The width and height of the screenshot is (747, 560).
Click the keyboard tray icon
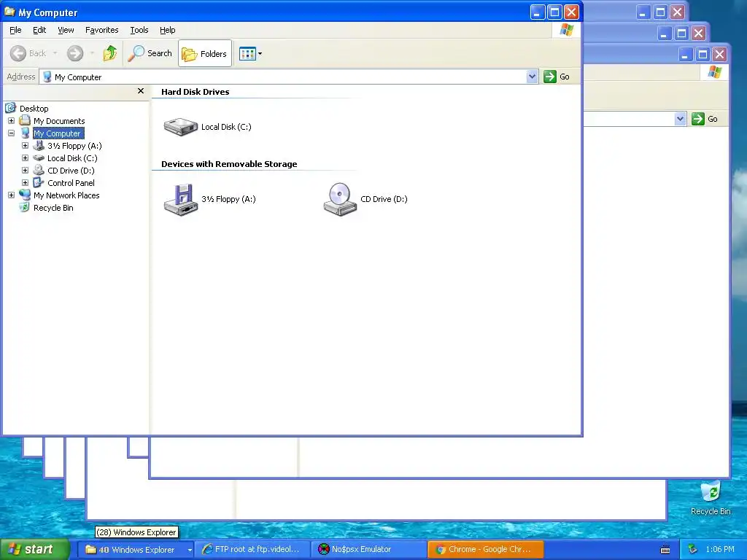665,550
